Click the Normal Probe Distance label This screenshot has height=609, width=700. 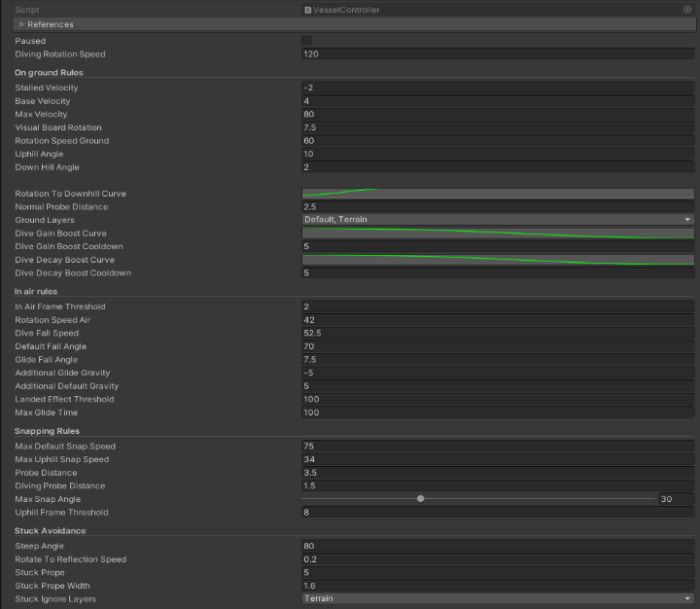pos(61,207)
